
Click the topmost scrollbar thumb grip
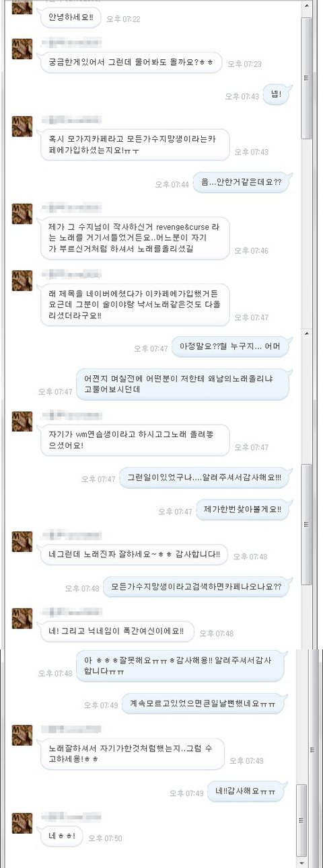coord(306,77)
